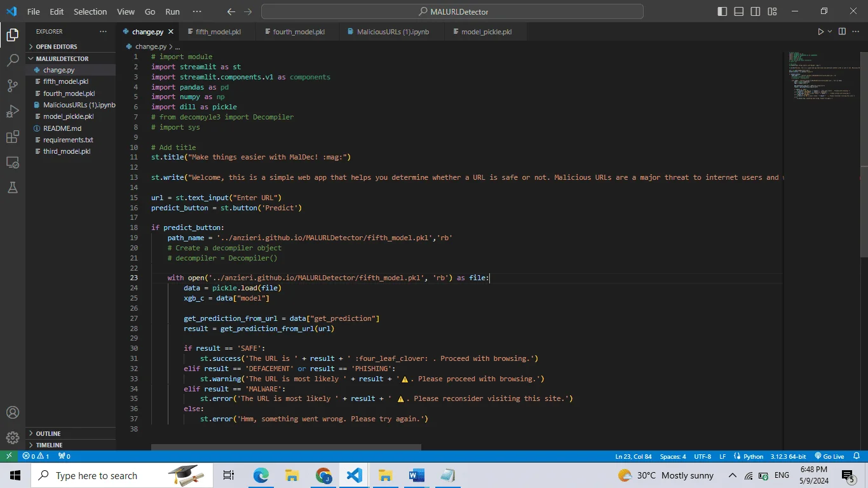Image resolution: width=868 pixels, height=488 pixels.
Task: Open the Explorer view in activity bar
Action: coord(12,35)
